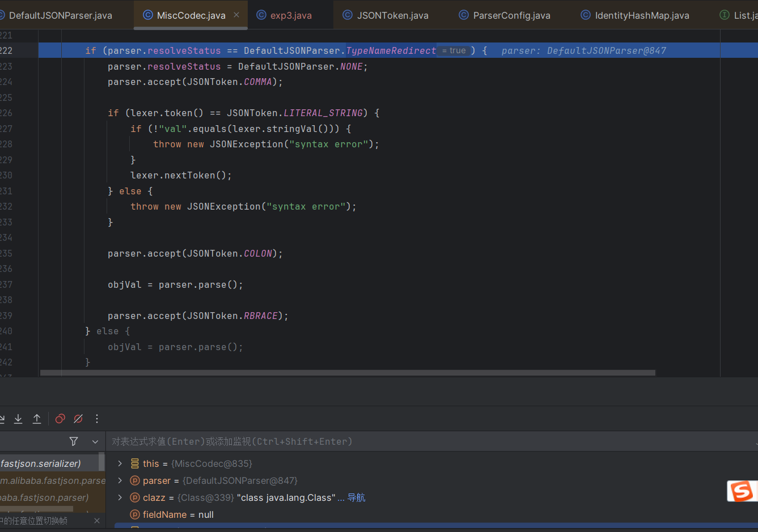Click the 导航 navigate link for clazz
Screen dimensions: 758x532
coord(356,497)
